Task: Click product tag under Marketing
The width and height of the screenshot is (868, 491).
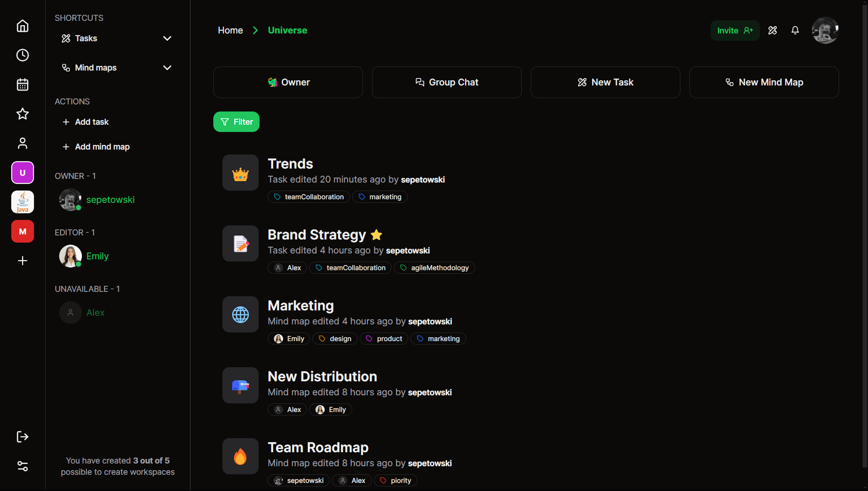Action: pyautogui.click(x=384, y=339)
